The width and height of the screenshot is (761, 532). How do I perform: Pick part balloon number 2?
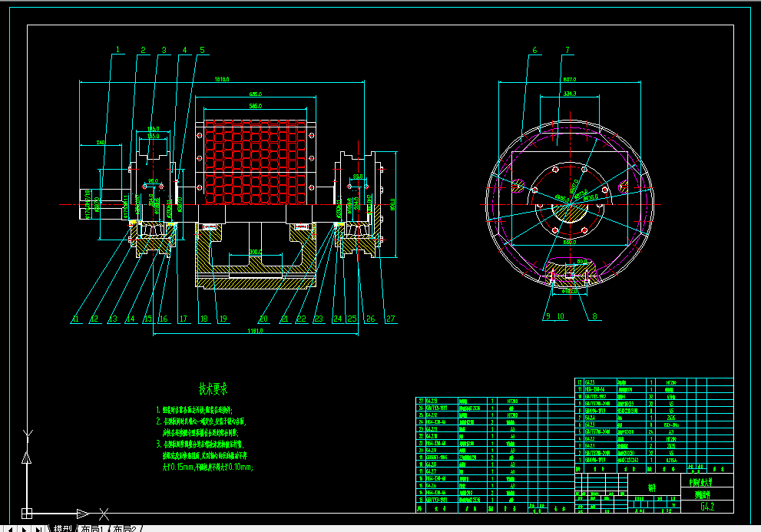pos(143,50)
